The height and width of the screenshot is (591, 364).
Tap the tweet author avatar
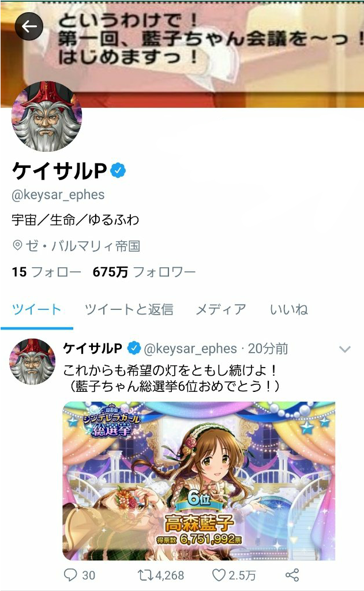click(32, 361)
